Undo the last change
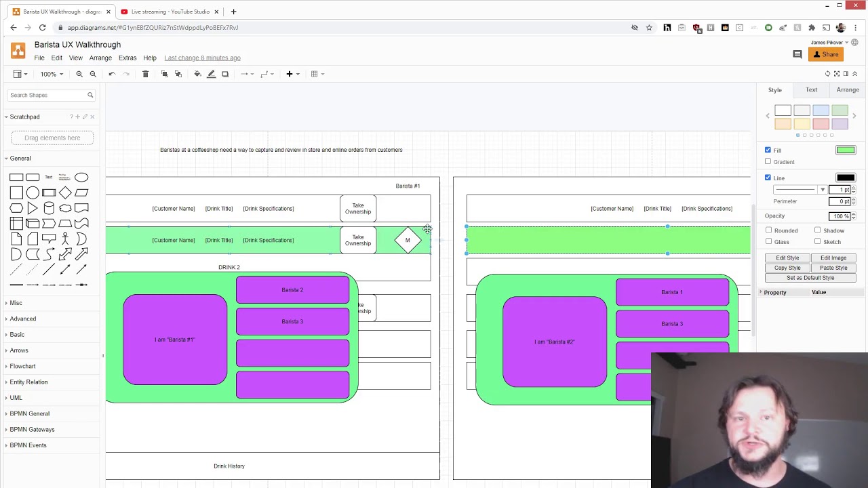 tap(112, 74)
